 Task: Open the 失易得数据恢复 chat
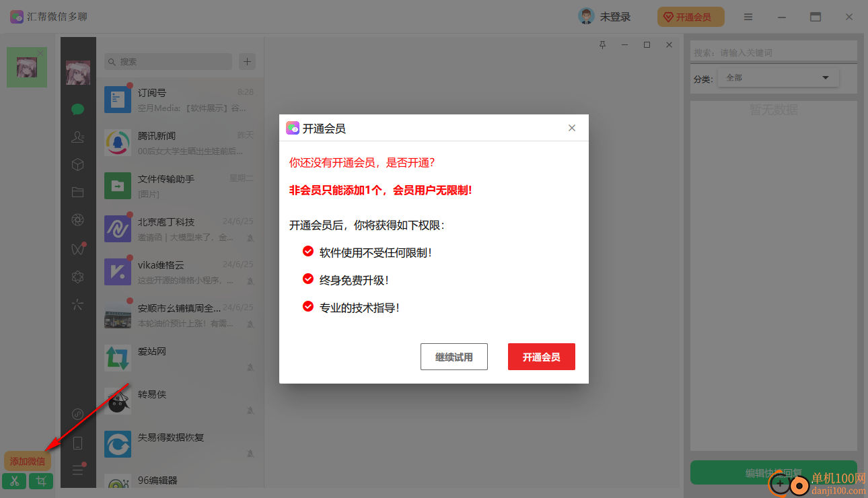[x=180, y=444]
